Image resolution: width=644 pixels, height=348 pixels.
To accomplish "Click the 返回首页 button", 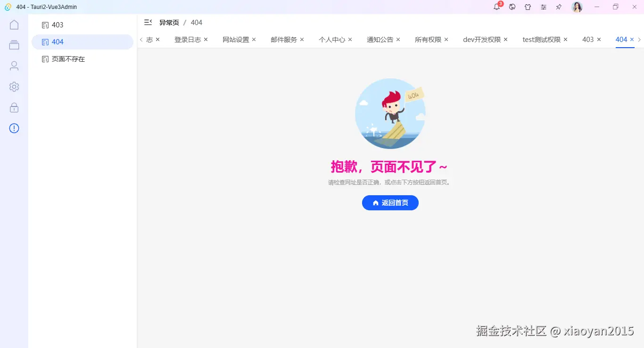I will tap(390, 203).
